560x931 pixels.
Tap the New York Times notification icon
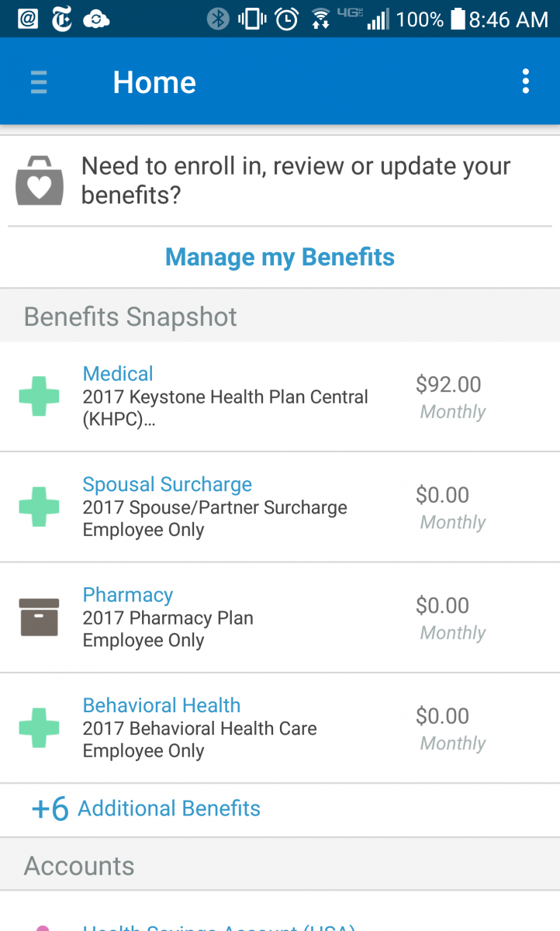click(62, 19)
